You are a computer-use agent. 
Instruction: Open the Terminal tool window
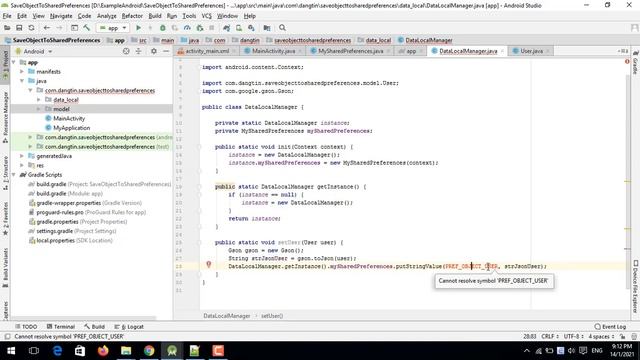[x=61, y=327]
